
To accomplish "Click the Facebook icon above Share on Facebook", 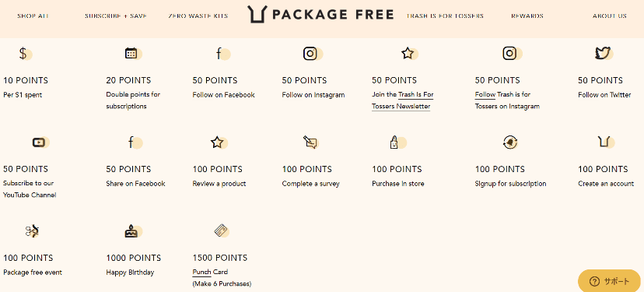I will pyautogui.click(x=131, y=142).
